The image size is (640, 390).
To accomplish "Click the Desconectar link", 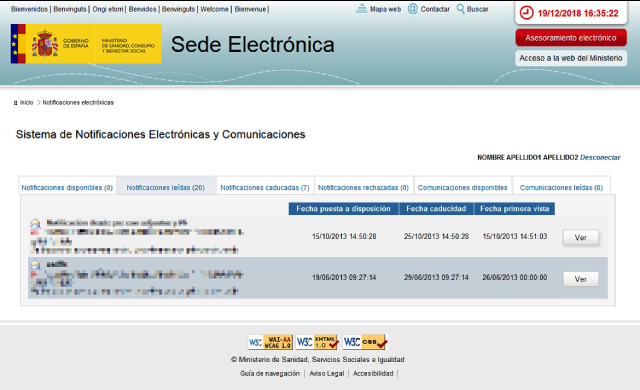I will coord(600,157).
